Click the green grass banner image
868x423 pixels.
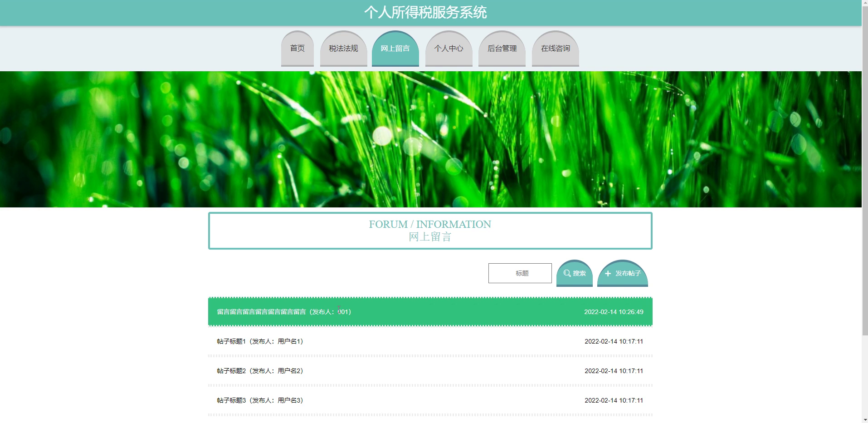[431, 139]
